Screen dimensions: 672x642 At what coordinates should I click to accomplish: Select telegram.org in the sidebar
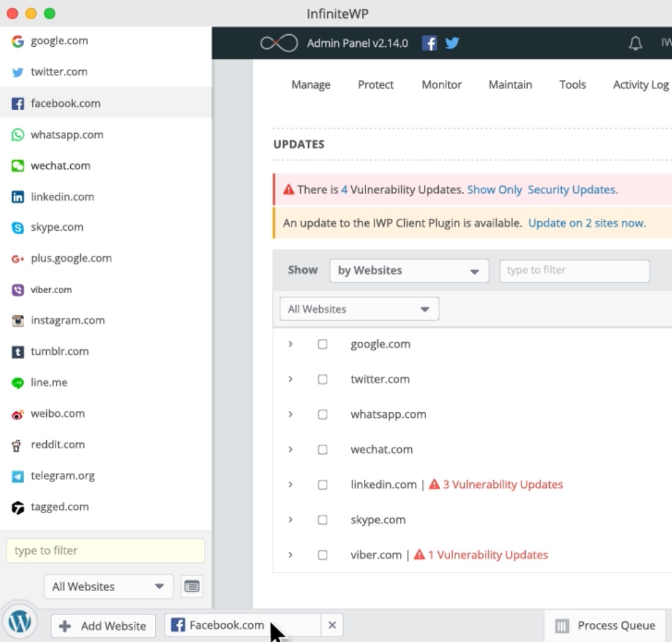click(106, 476)
